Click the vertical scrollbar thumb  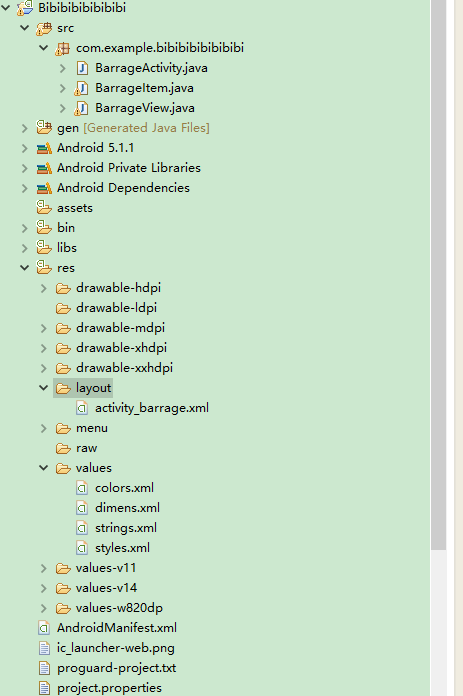pos(439,275)
